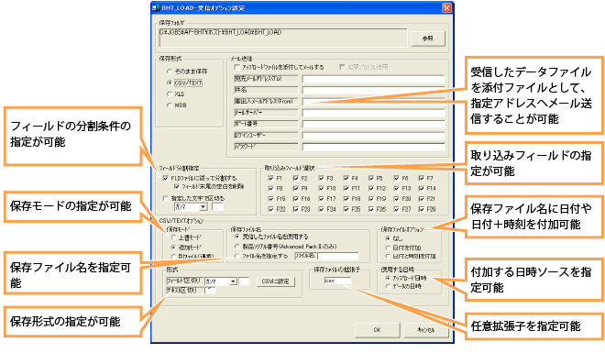Uncheck the F6 field checkbox
Screen dimensions: 605x364
pyautogui.click(x=396, y=178)
